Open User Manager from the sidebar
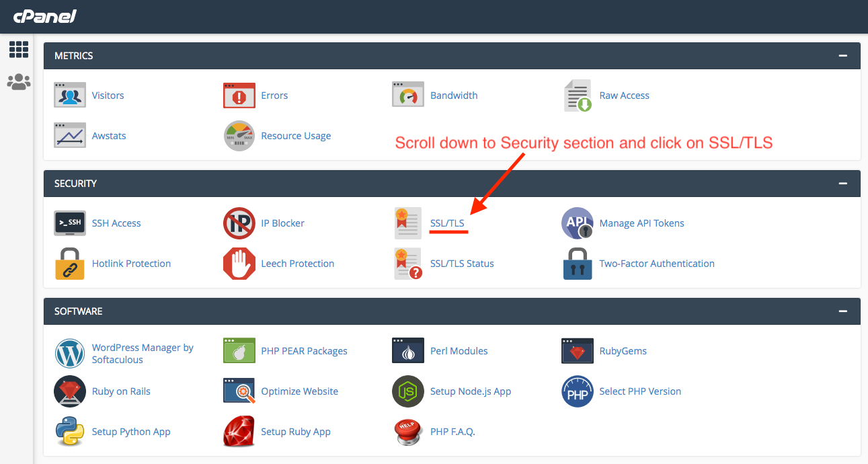Image resolution: width=868 pixels, height=464 pixels. tap(18, 82)
